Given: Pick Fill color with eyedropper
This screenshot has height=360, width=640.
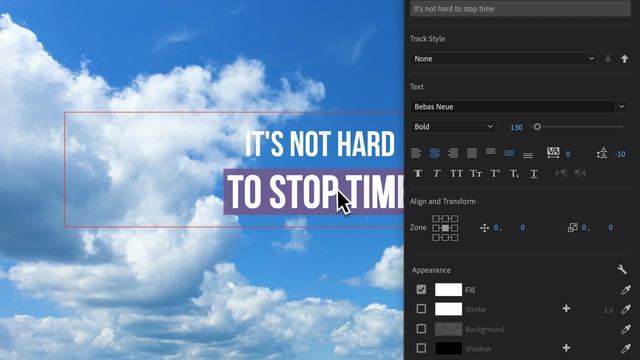Looking at the screenshot, I should [626, 290].
